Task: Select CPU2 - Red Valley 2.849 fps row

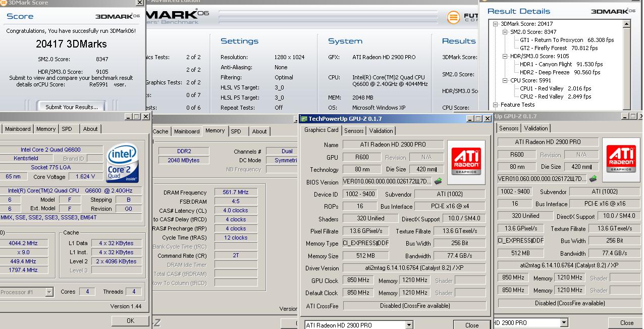Action: tap(556, 97)
